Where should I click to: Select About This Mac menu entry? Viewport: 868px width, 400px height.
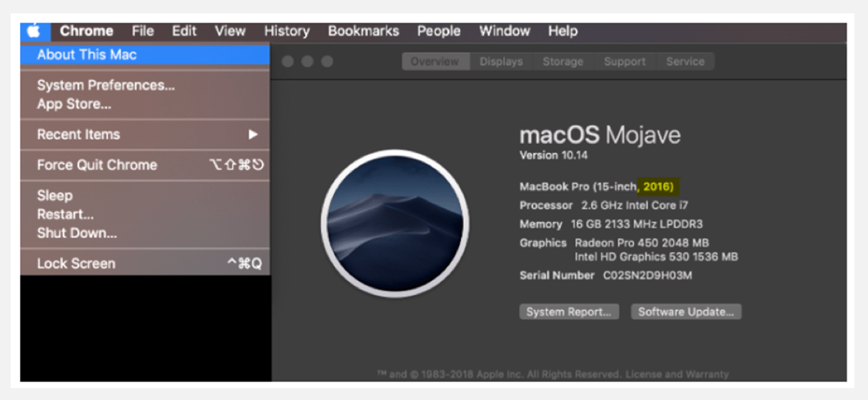tap(145, 54)
